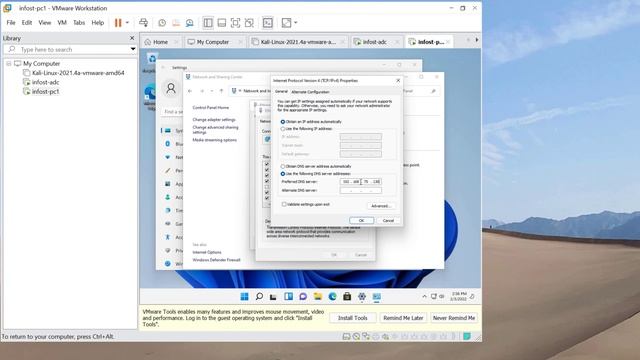Open the Help menu

98,23
